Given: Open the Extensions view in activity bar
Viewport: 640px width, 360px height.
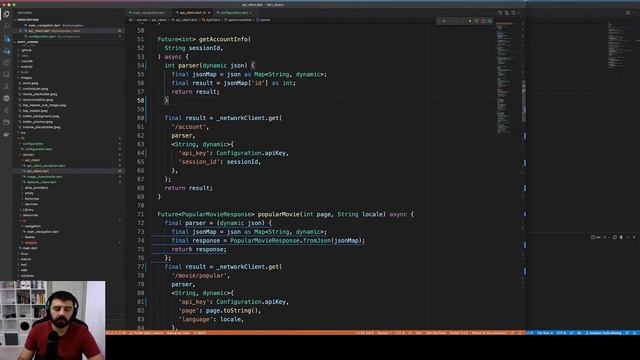Looking at the screenshot, I should [x=7, y=62].
